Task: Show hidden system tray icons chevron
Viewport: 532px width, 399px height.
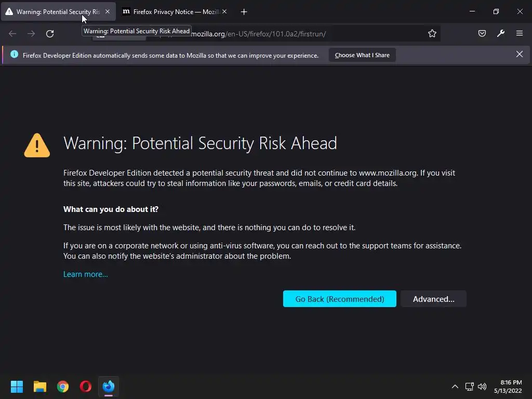Action: coord(455,387)
